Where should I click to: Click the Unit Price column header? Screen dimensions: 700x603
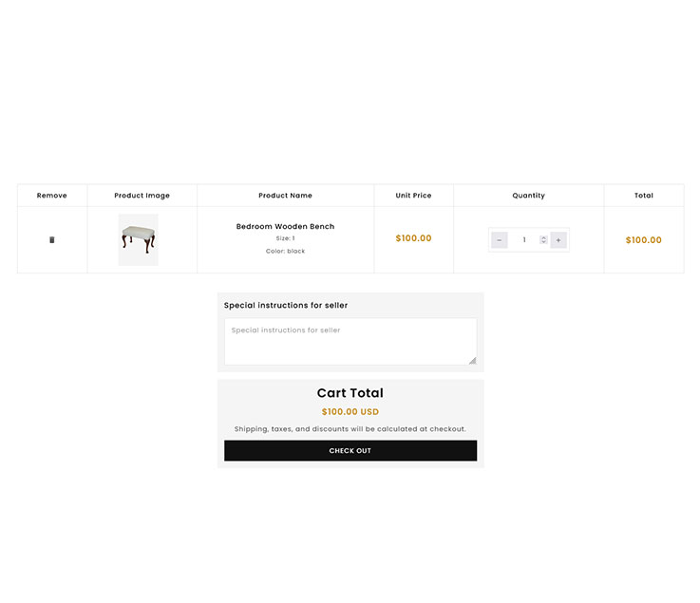[x=413, y=196]
